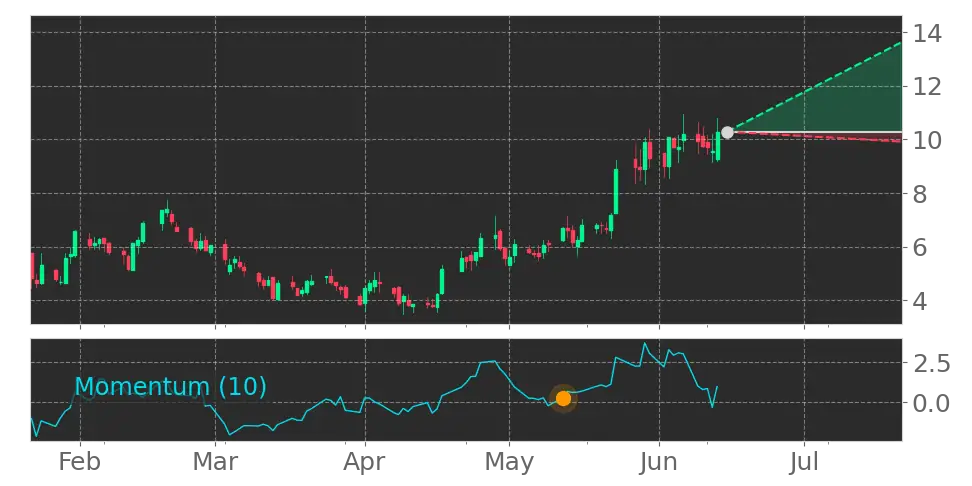
Task: Click the tall green candle in late May
Action: click(x=616, y=191)
